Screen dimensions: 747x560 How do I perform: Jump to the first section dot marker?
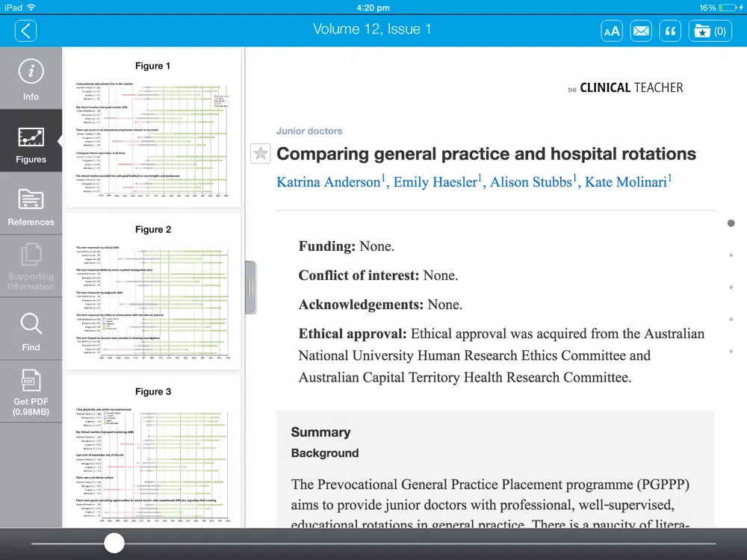(x=731, y=223)
